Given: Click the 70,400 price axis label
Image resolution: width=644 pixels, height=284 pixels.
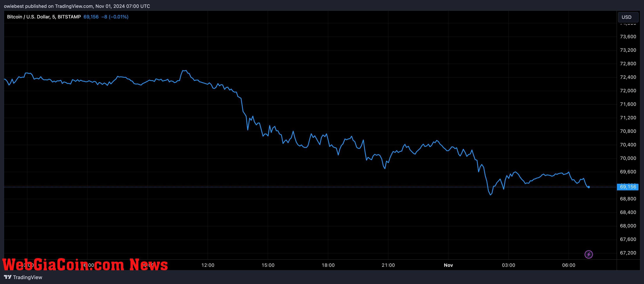Looking at the screenshot, I should [x=628, y=145].
